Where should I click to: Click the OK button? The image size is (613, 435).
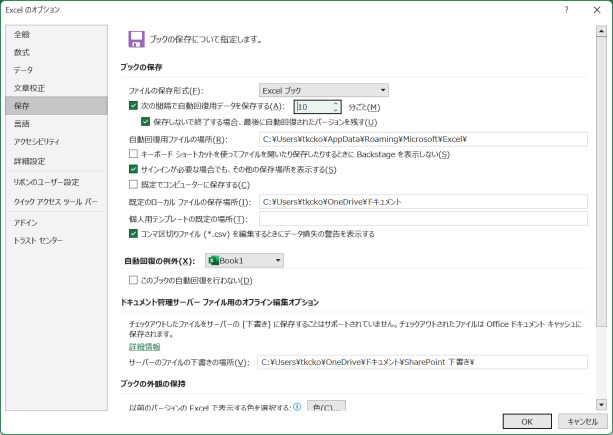(x=527, y=421)
